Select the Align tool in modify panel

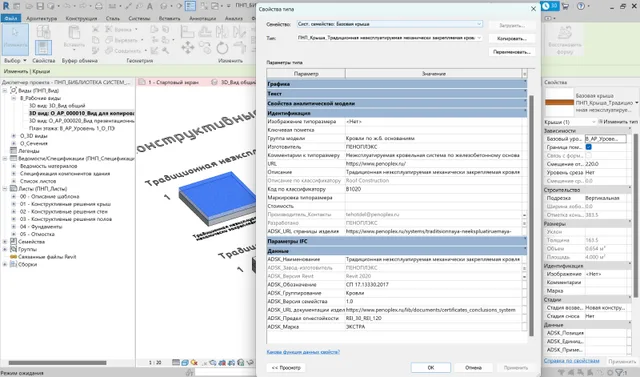(187, 31)
